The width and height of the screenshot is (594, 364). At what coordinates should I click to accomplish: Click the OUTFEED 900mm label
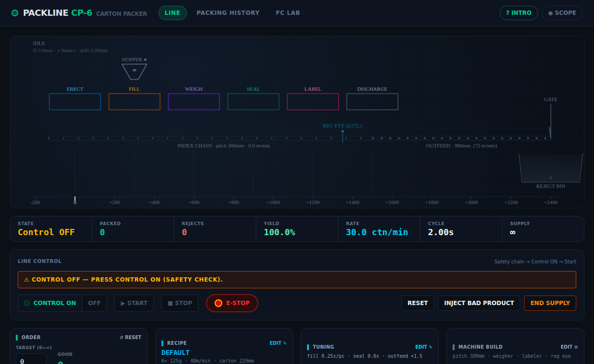pyautogui.click(x=461, y=146)
